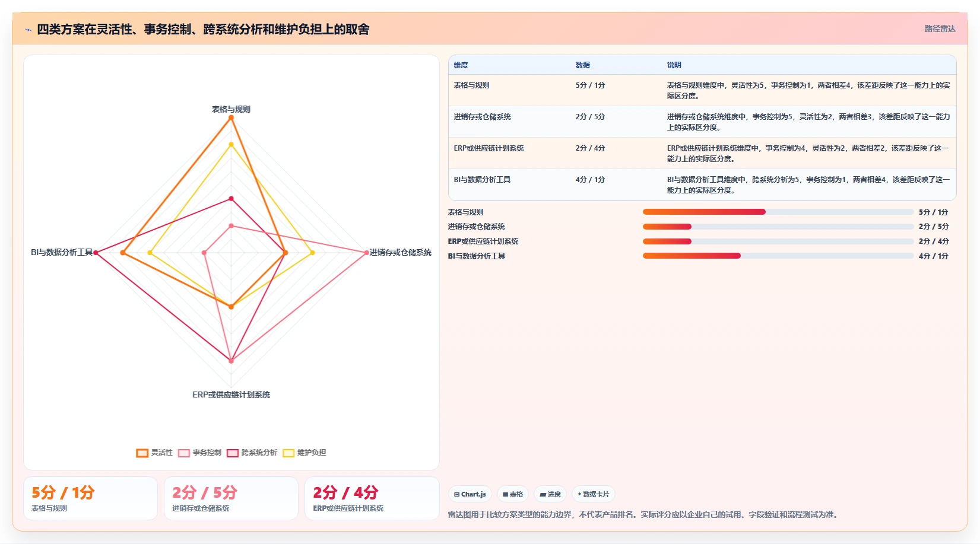Viewport: 980px width, 544px height.
Task: Select the yellow 维护负担 point on 进销存 axis
Action: (312, 253)
